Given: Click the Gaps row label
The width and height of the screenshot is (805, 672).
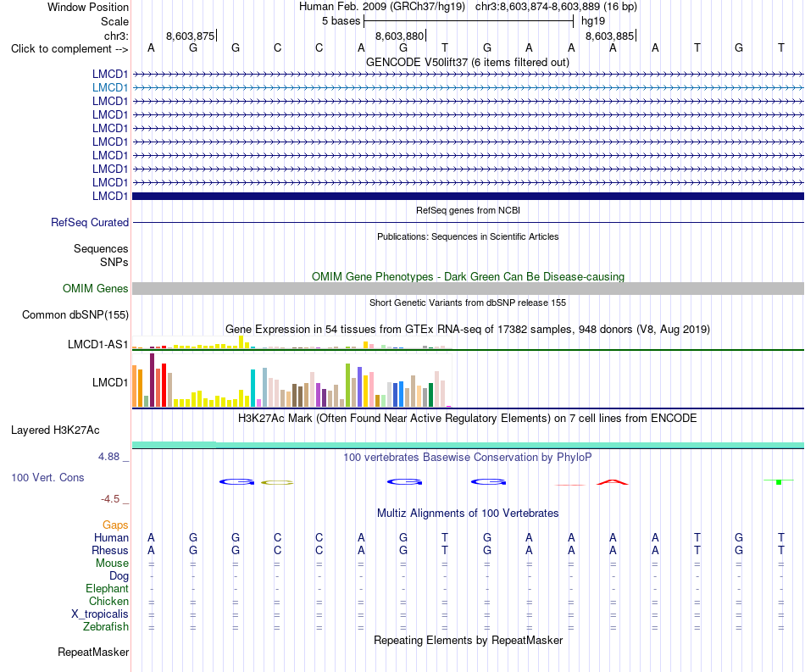Looking at the screenshot, I should pos(115,525).
